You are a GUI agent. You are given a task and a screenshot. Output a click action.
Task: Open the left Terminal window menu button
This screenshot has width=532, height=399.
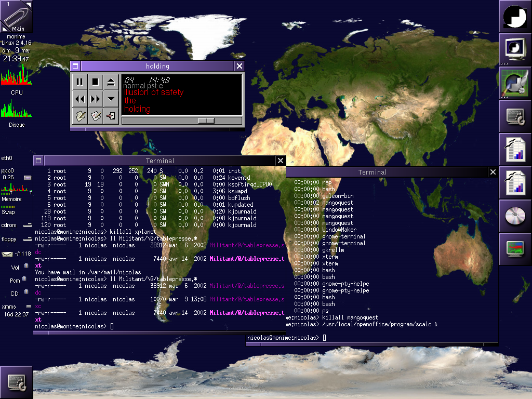pos(38,161)
